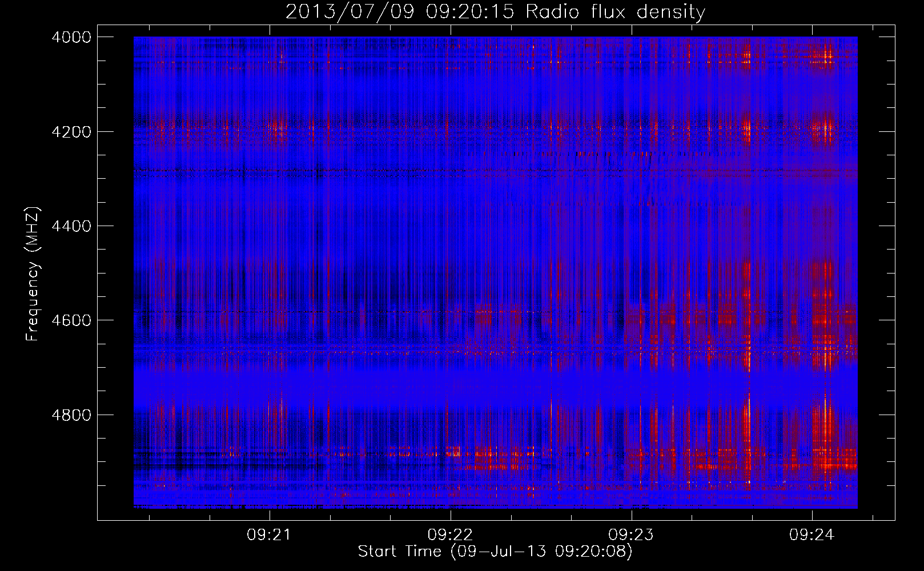Click the y-axis label "4200"

pyautogui.click(x=71, y=131)
